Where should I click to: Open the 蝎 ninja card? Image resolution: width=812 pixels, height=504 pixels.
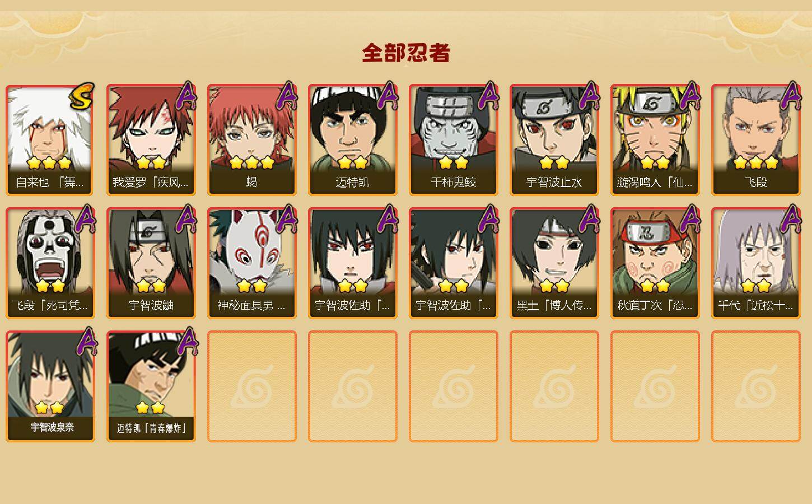pos(251,140)
